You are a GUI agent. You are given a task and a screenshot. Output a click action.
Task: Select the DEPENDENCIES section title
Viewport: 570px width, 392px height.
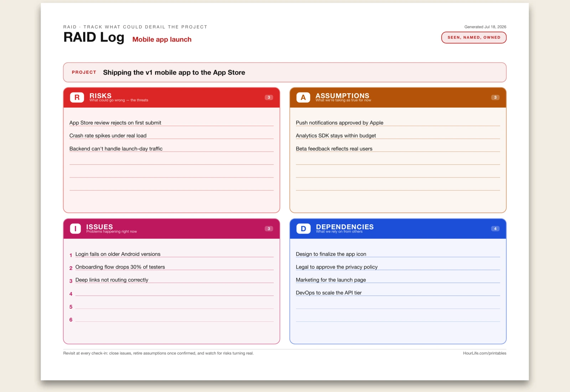(x=345, y=227)
